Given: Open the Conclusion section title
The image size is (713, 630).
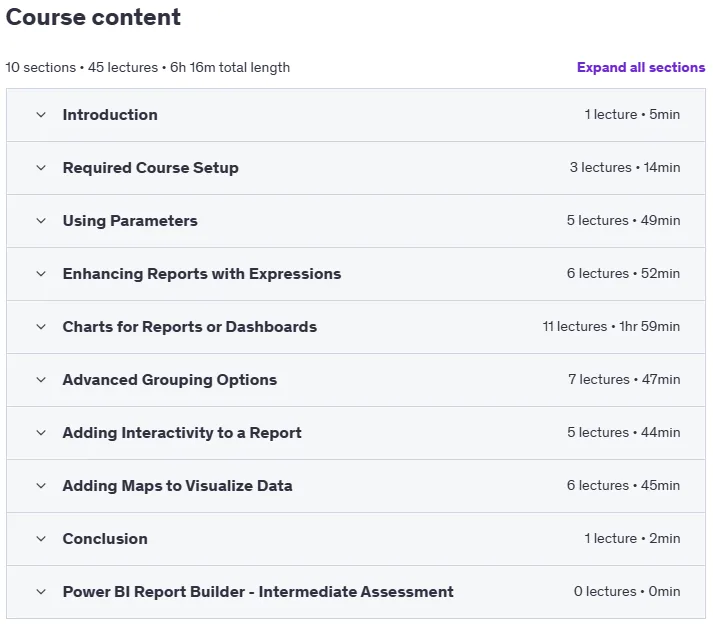Looking at the screenshot, I should tap(105, 539).
